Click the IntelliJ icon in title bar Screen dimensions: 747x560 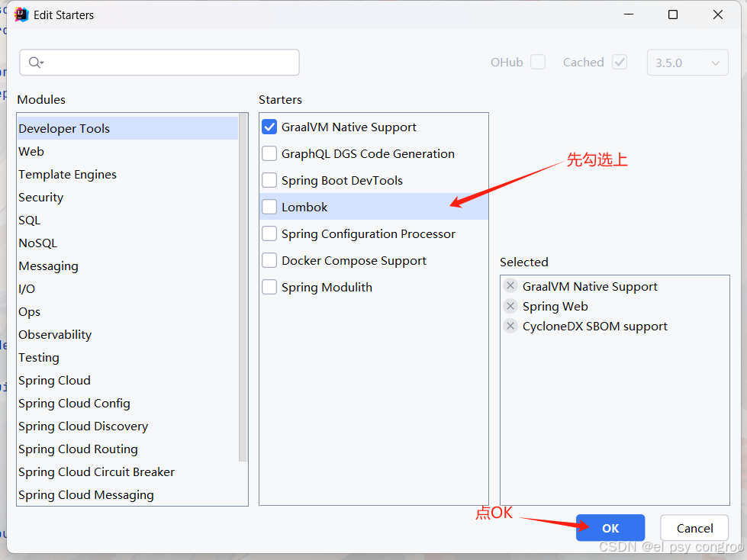[21, 14]
